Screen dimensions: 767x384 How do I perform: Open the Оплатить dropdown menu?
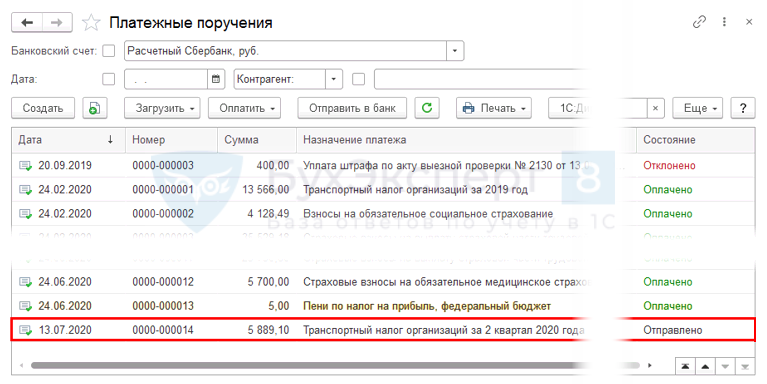pyautogui.click(x=244, y=108)
